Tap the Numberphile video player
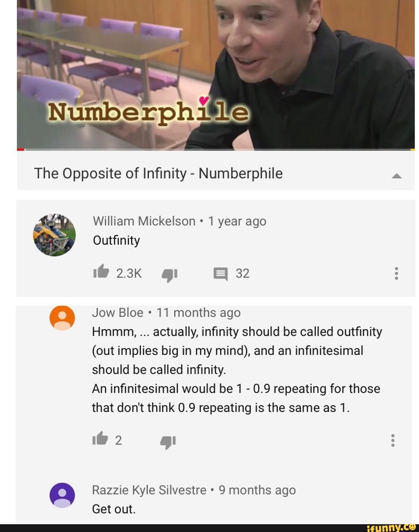 tap(216, 74)
